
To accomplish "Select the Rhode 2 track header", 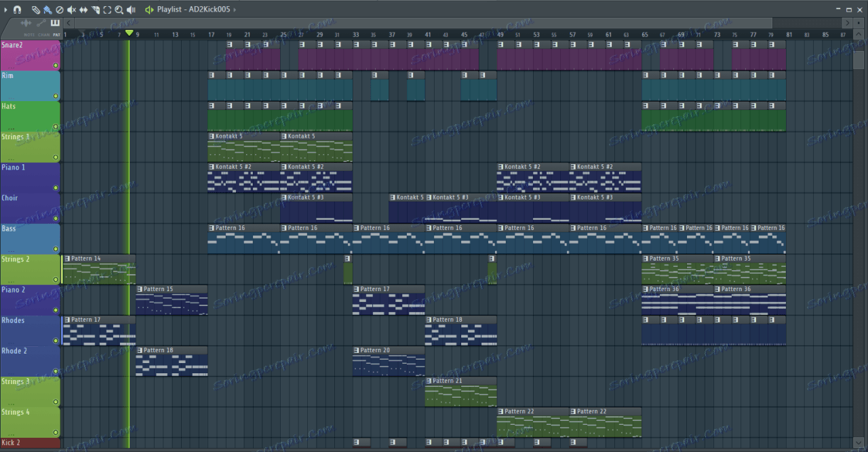I will point(30,361).
